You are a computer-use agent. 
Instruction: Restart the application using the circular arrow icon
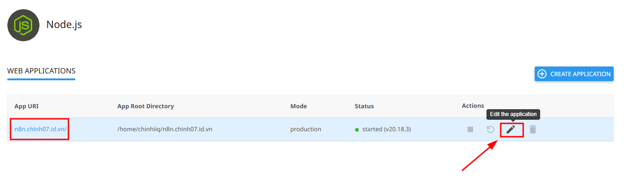[x=491, y=129]
